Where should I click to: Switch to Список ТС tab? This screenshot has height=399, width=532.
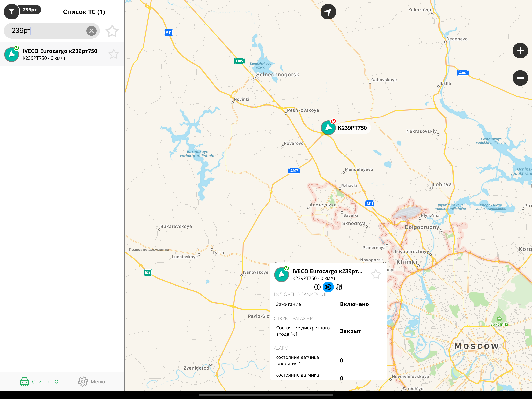click(39, 382)
